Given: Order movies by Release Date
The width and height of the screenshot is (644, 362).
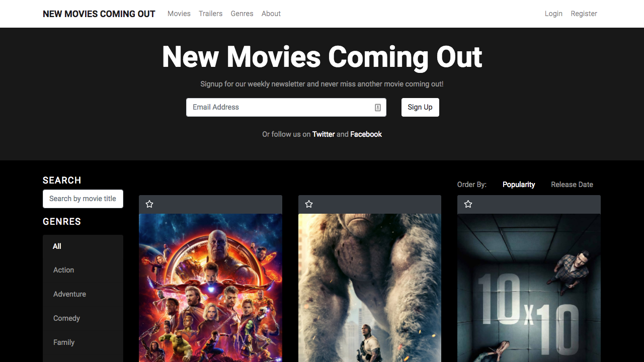Looking at the screenshot, I should click(572, 185).
